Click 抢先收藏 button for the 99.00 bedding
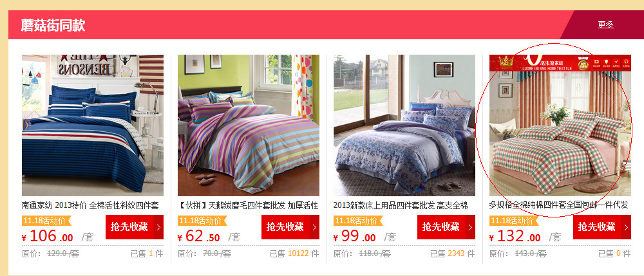Screen dimensions: 644x276 446,227
